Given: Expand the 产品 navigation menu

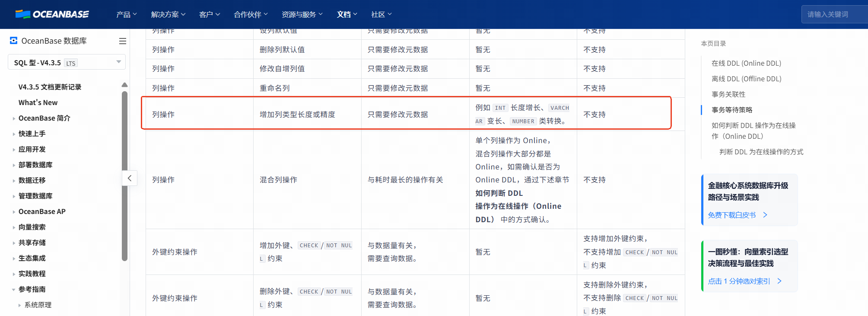Looking at the screenshot, I should pyautogui.click(x=126, y=14).
